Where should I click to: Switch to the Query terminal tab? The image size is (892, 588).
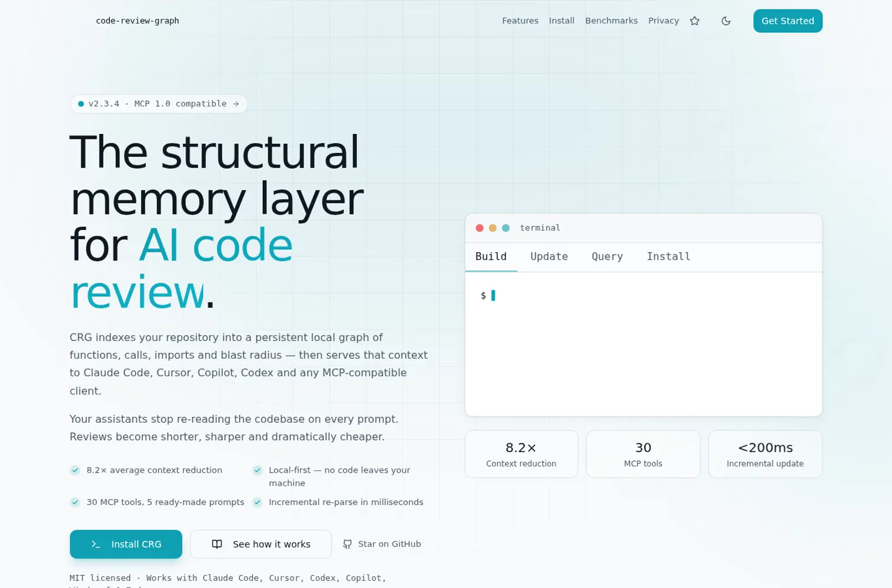pyautogui.click(x=607, y=256)
